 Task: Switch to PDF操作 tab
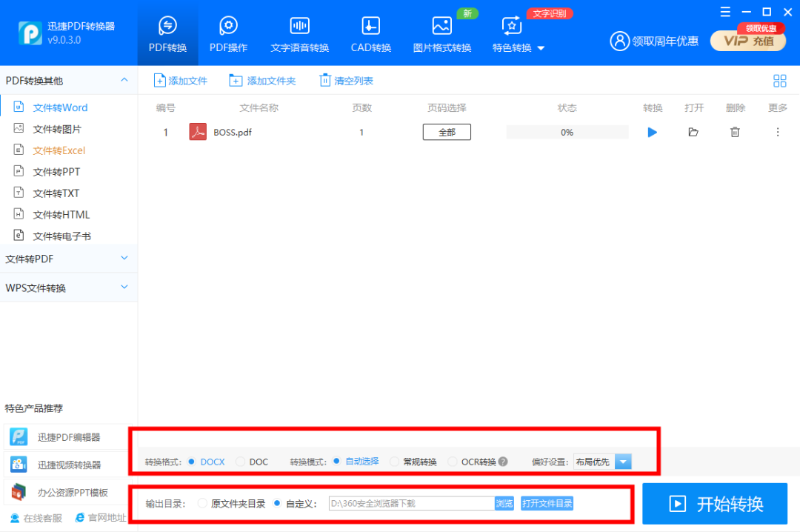coord(228,33)
